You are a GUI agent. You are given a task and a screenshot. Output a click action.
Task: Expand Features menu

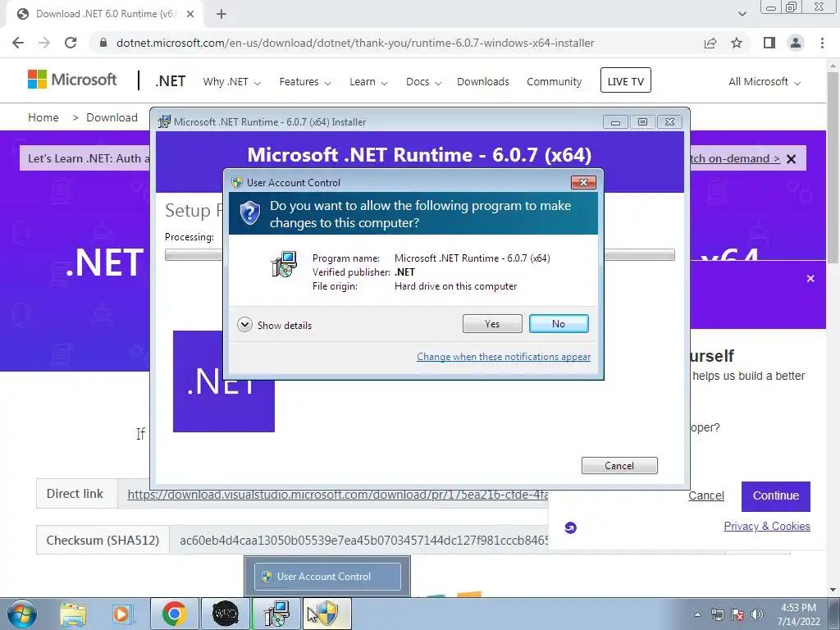pos(305,82)
